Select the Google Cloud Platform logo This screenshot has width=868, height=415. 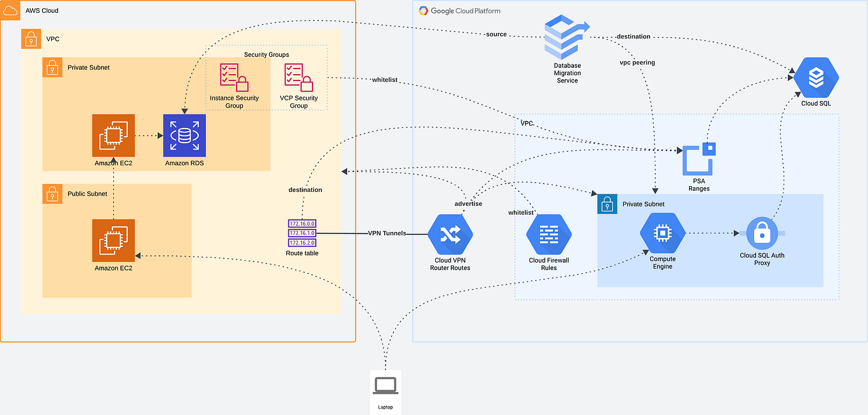click(423, 10)
